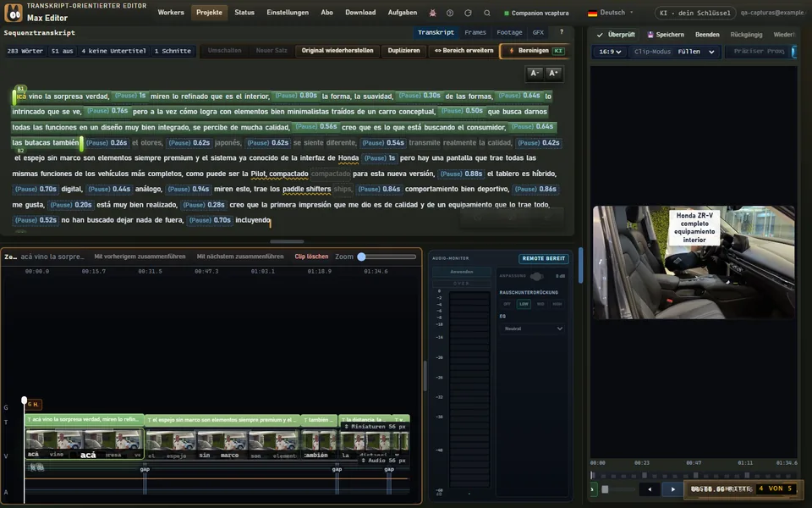Increase transcript font size with A+ button
The width and height of the screenshot is (812, 508).
(x=553, y=73)
